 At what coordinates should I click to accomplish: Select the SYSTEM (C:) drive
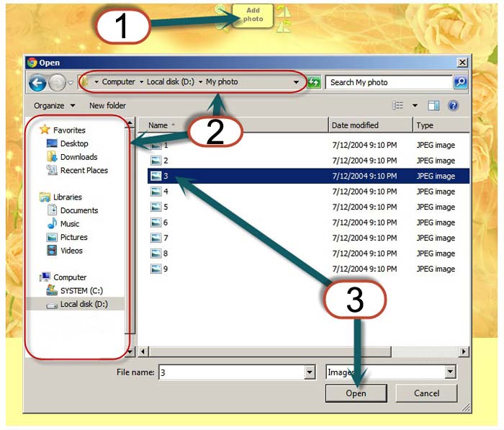pos(83,291)
